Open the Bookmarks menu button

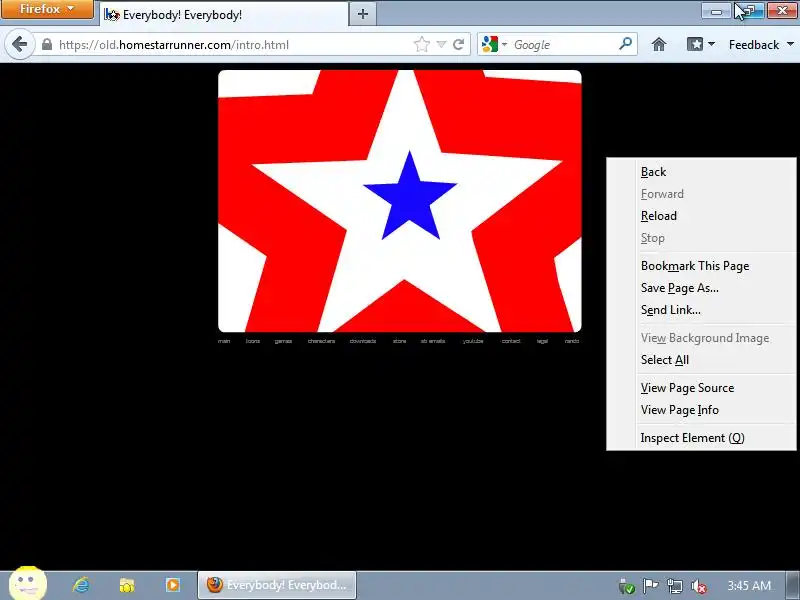[700, 45]
